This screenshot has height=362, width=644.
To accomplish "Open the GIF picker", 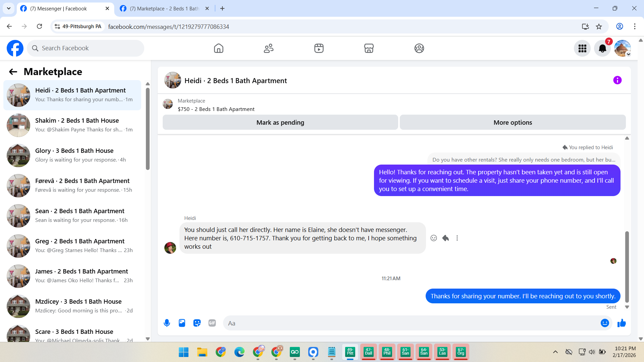I will pos(212,323).
